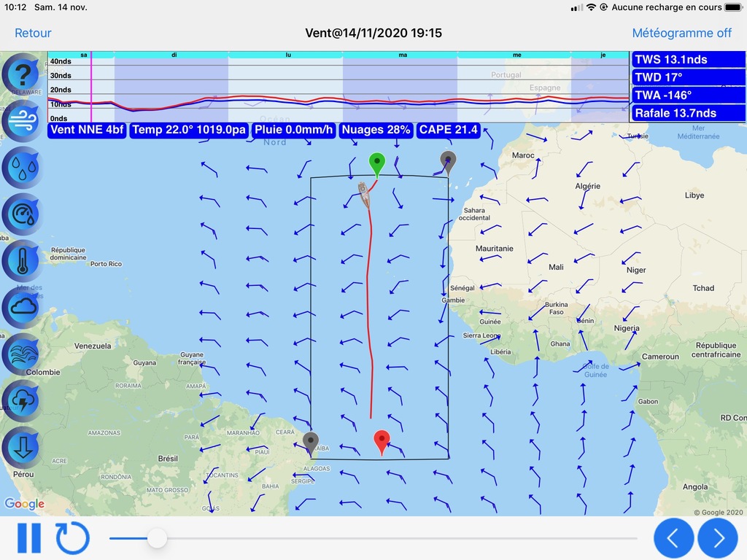Pause the forecast animation
This screenshot has height=560, width=747.
(29, 538)
